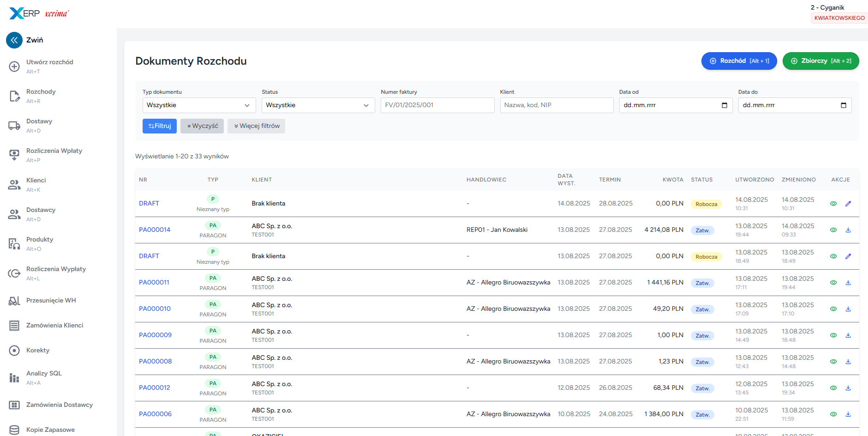Open the Rozchody section in the sidebar
This screenshot has height=436, width=868.
click(x=14, y=96)
